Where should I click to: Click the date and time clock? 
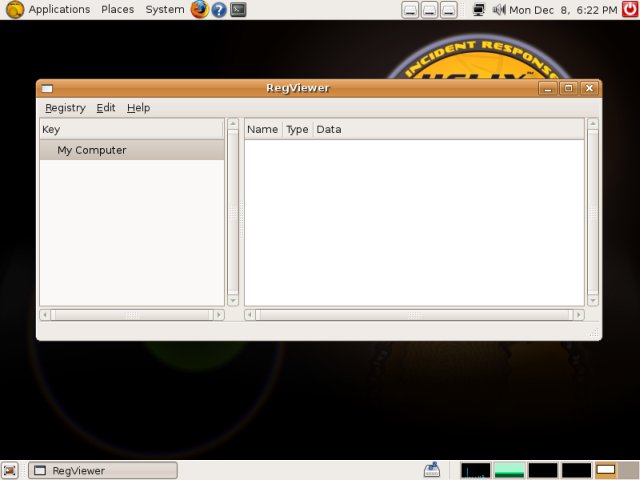point(563,10)
